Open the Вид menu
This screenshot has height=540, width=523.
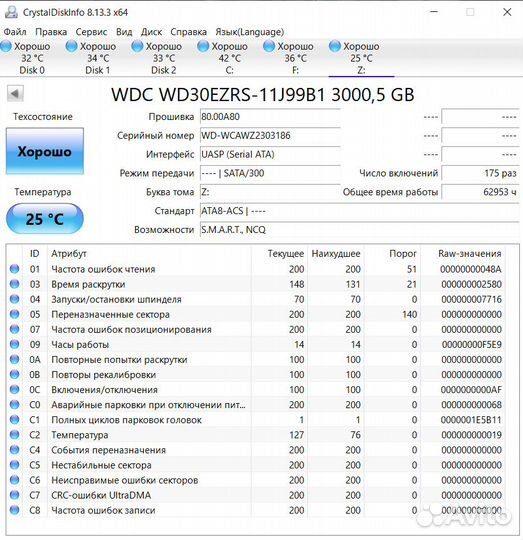click(124, 32)
